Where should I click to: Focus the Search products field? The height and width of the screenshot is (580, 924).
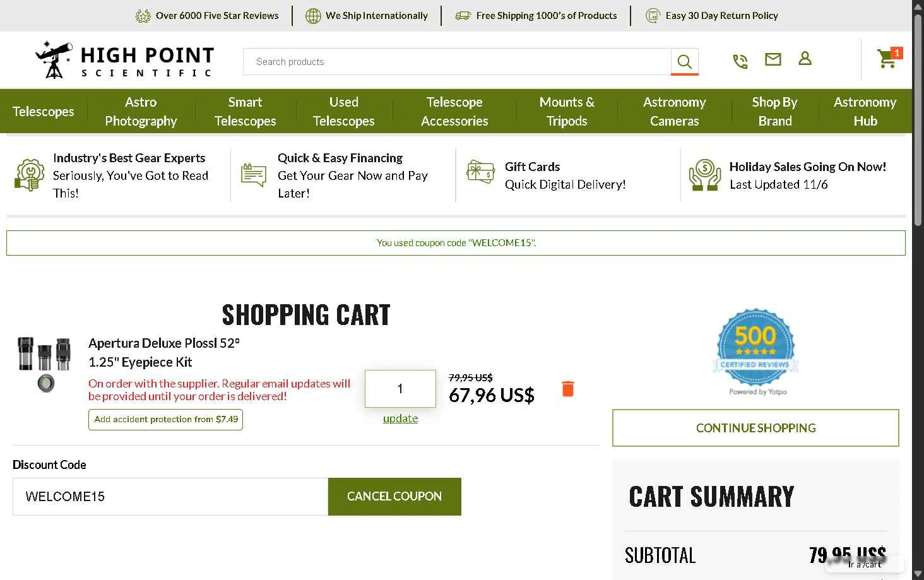pos(457,62)
